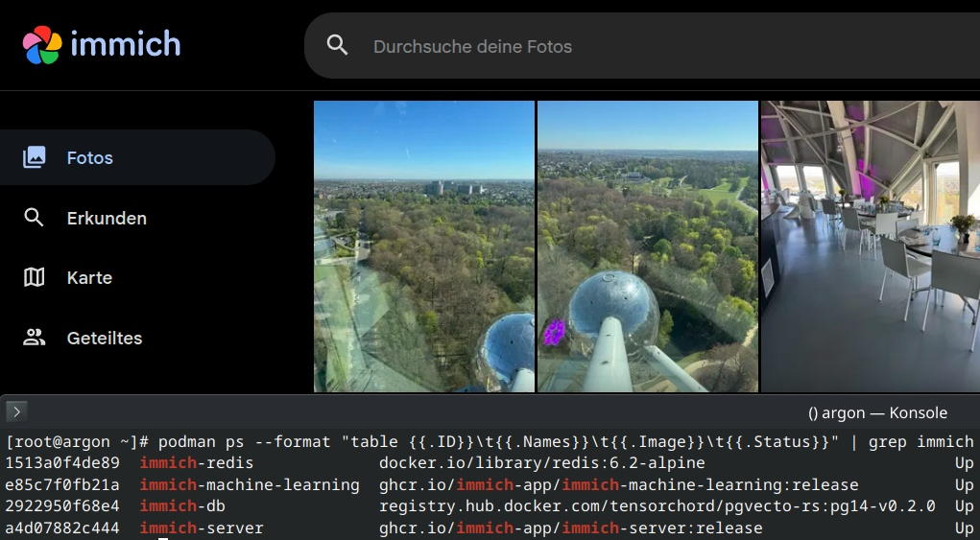Click the magnifier icon in search bar

(x=337, y=45)
